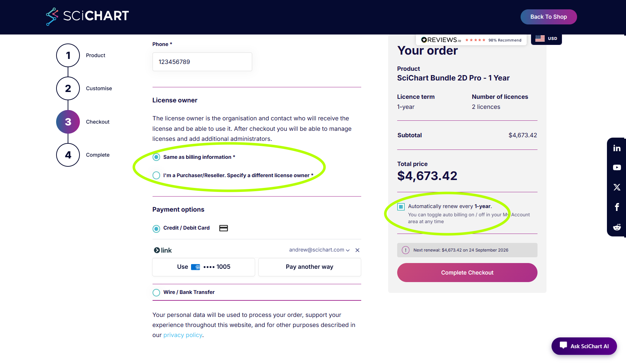Click the X (Twitter) social icon

[x=617, y=187]
